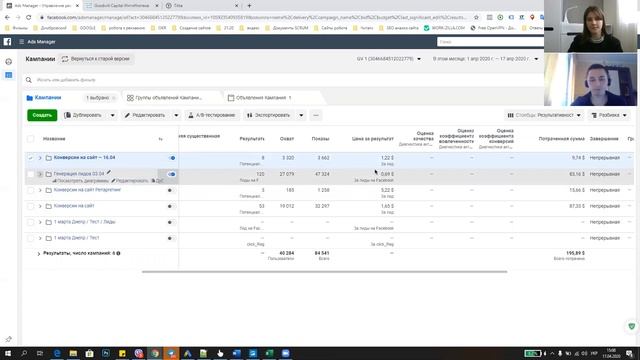Check the Генерация лидов 03.04 campaign
640x360 pixels.
click(31, 174)
